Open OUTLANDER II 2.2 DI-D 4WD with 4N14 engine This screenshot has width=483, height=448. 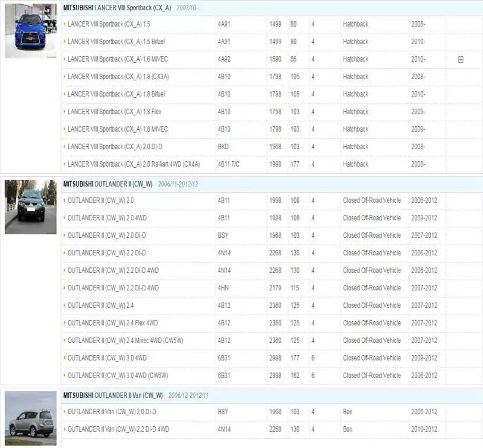113,271
